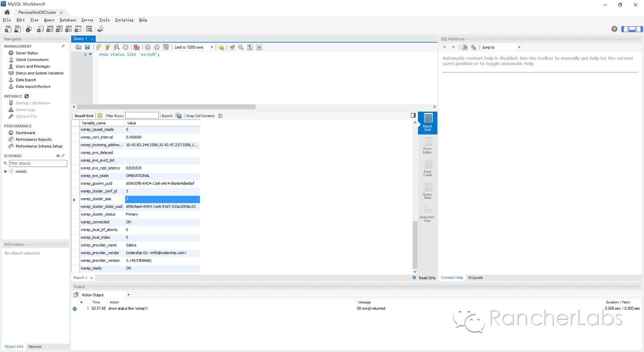Open Client Connections
The height and width of the screenshot is (352, 644).
(32, 60)
